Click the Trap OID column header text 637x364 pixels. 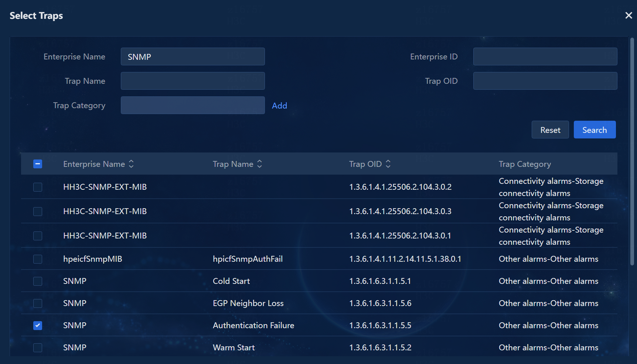tap(365, 164)
